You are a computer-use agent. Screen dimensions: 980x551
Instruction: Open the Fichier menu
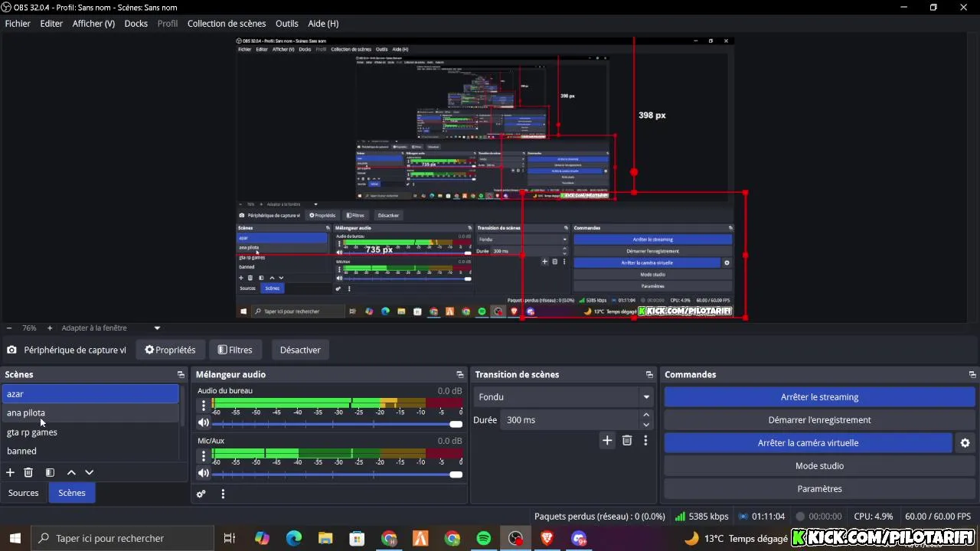click(18, 24)
